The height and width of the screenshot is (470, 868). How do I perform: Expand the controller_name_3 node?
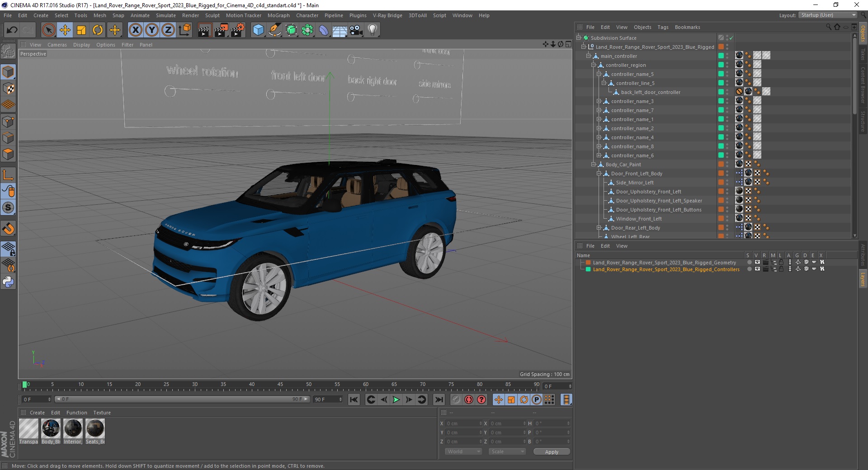point(599,101)
